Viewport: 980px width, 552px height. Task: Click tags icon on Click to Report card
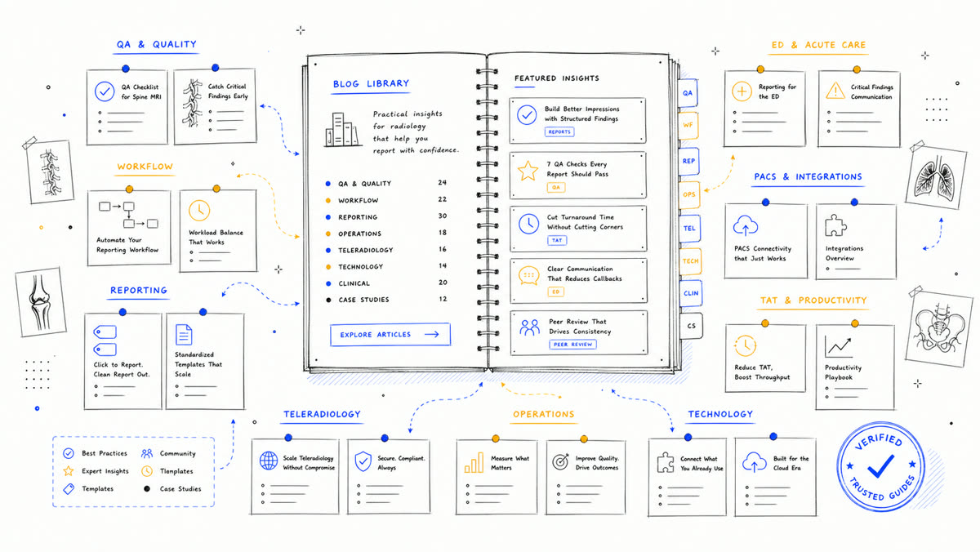tap(105, 339)
